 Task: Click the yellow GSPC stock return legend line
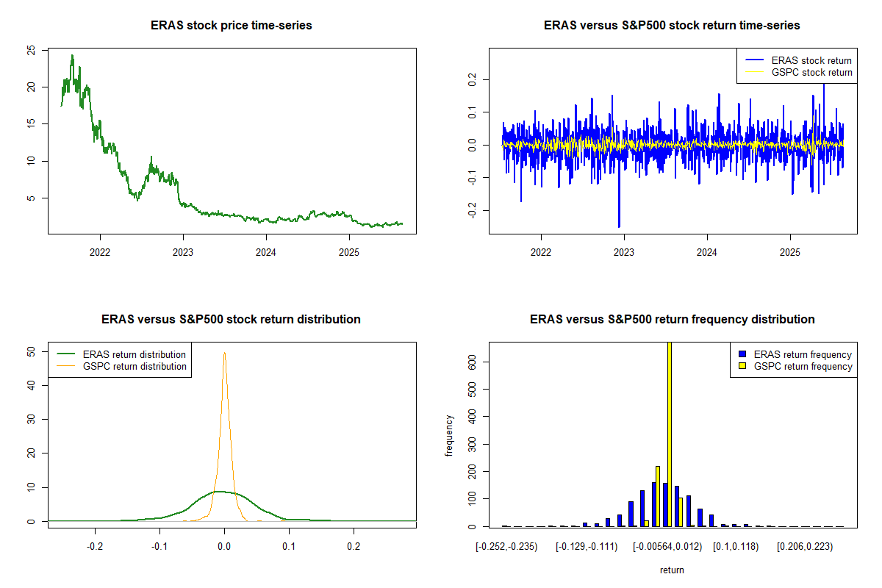click(754, 72)
